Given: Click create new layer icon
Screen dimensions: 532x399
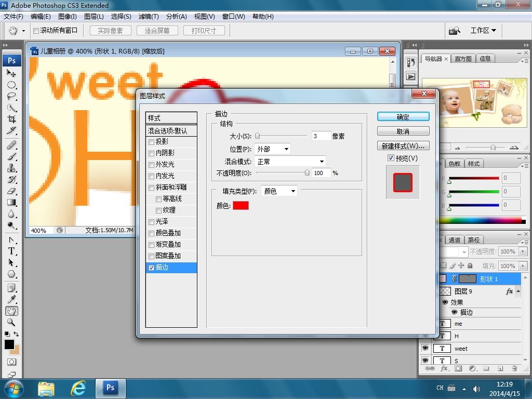Looking at the screenshot, I should [x=500, y=368].
